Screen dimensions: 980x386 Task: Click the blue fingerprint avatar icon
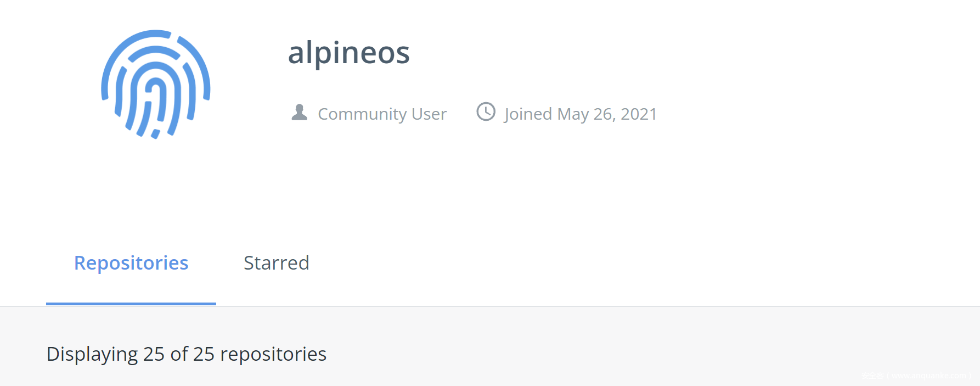point(156,84)
